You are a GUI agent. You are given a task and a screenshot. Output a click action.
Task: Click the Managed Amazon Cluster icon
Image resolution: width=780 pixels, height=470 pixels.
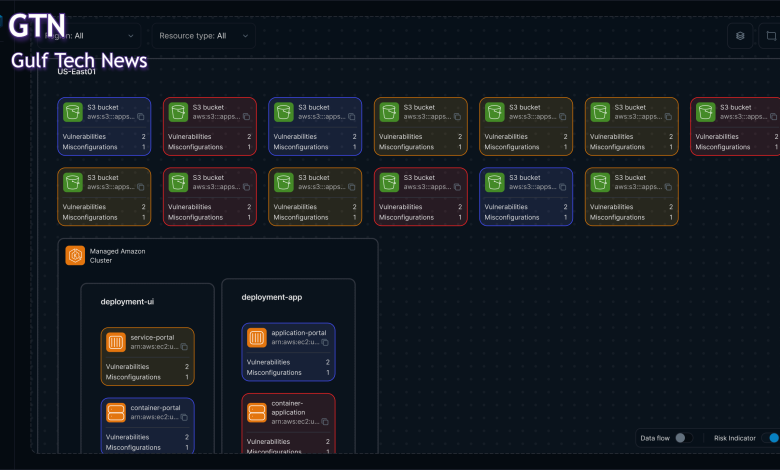(75, 256)
